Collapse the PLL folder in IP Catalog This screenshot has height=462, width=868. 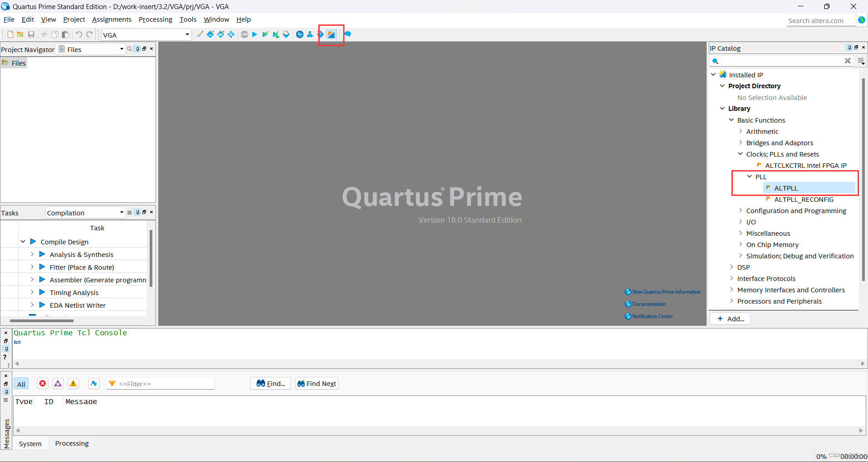tap(750, 176)
